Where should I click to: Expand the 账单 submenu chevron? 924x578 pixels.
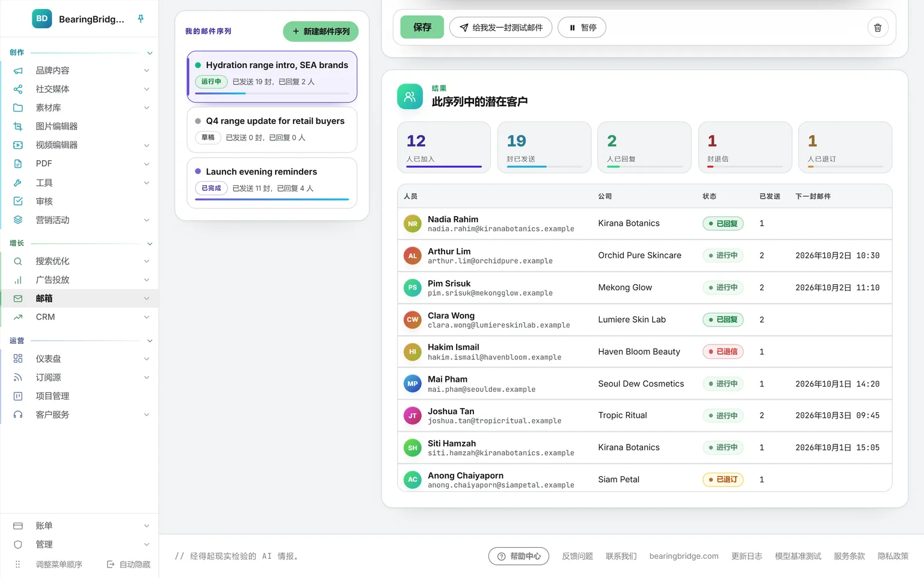pos(147,526)
